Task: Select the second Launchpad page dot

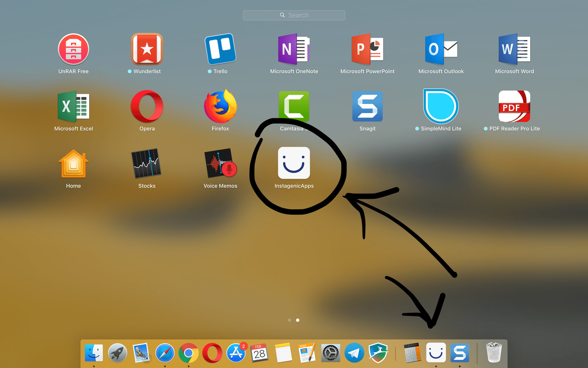Action: 298,320
